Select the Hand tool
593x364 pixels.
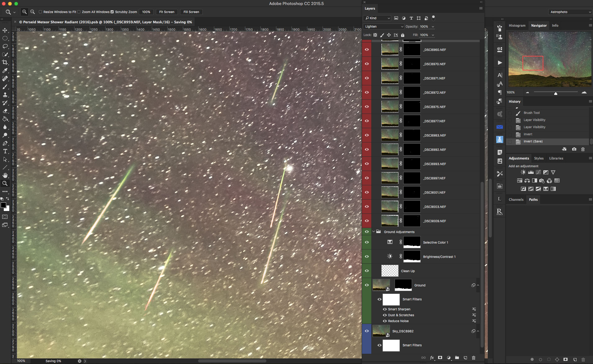(5, 175)
